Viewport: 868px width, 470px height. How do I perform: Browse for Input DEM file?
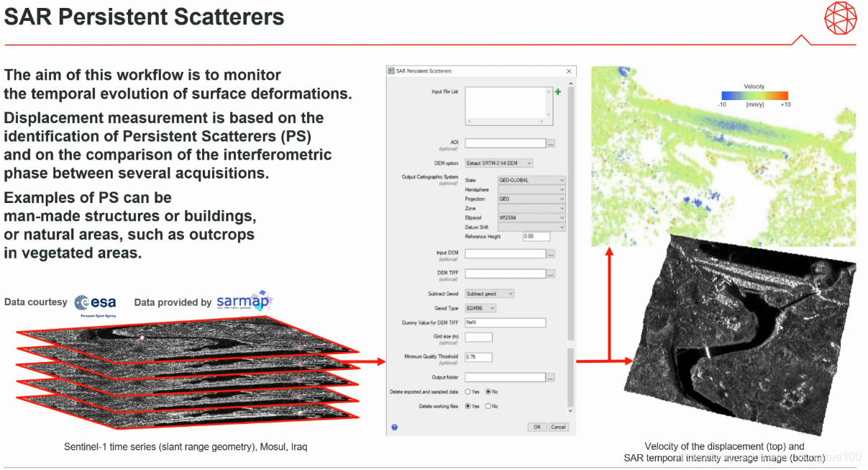pyautogui.click(x=551, y=254)
